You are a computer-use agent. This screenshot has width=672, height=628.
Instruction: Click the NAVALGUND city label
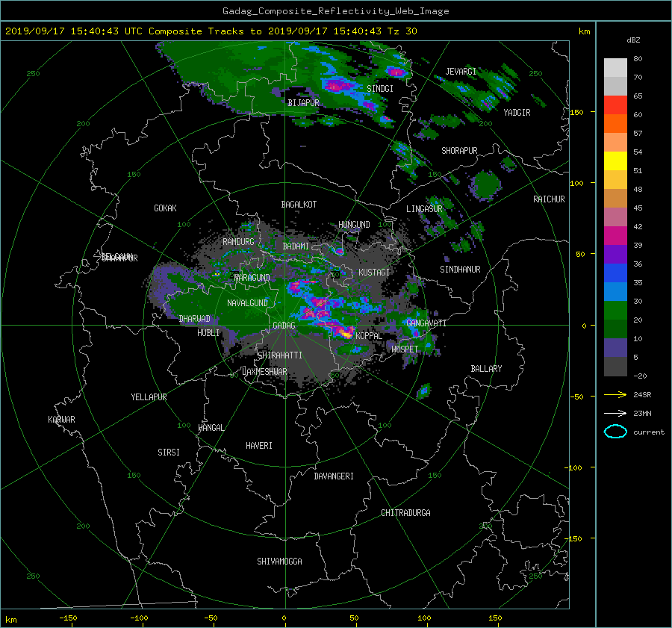[x=247, y=303]
